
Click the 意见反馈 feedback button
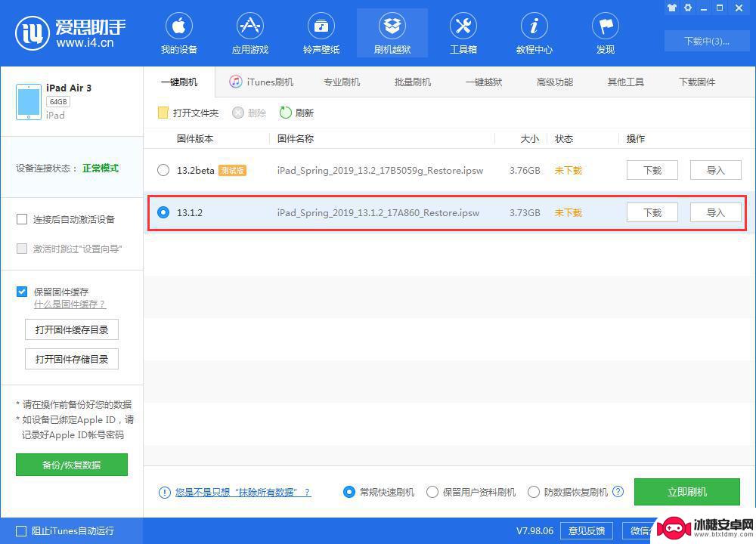click(x=587, y=531)
